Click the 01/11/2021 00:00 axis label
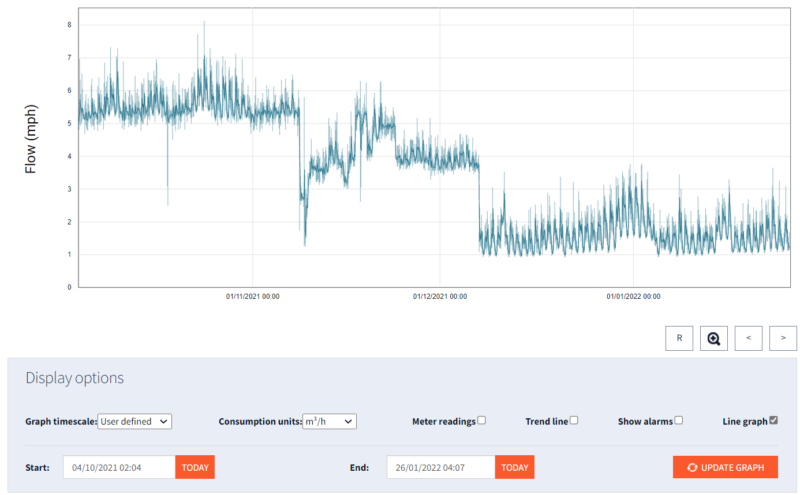The width and height of the screenshot is (800, 495). [252, 296]
